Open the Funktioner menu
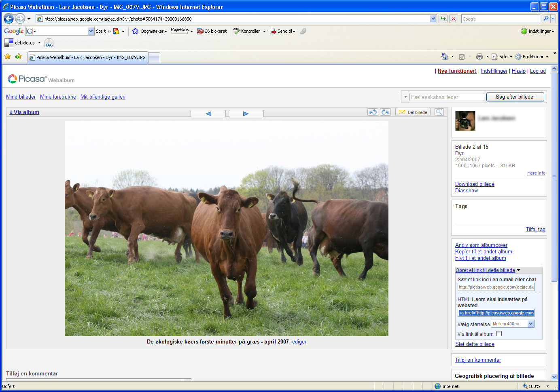 [x=532, y=57]
